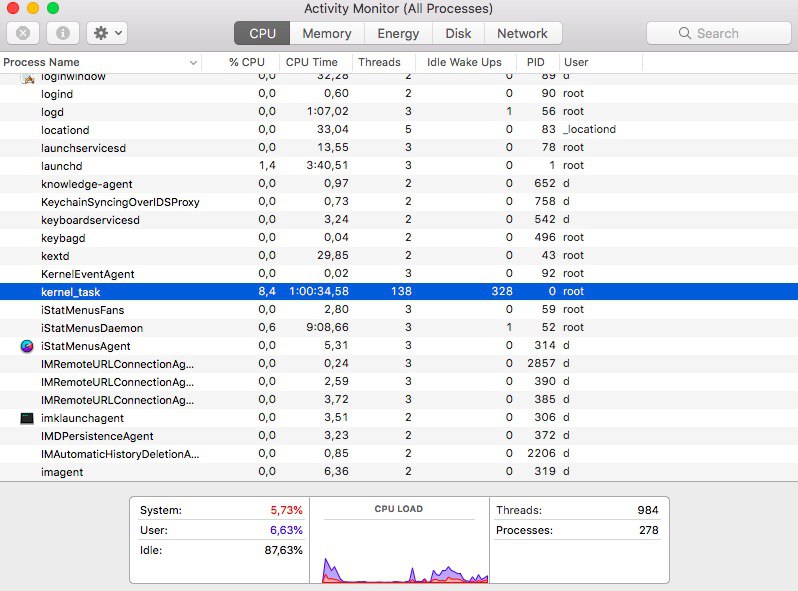Select the knowledge-agent process
Screen dimensions: 798x591
(399, 184)
